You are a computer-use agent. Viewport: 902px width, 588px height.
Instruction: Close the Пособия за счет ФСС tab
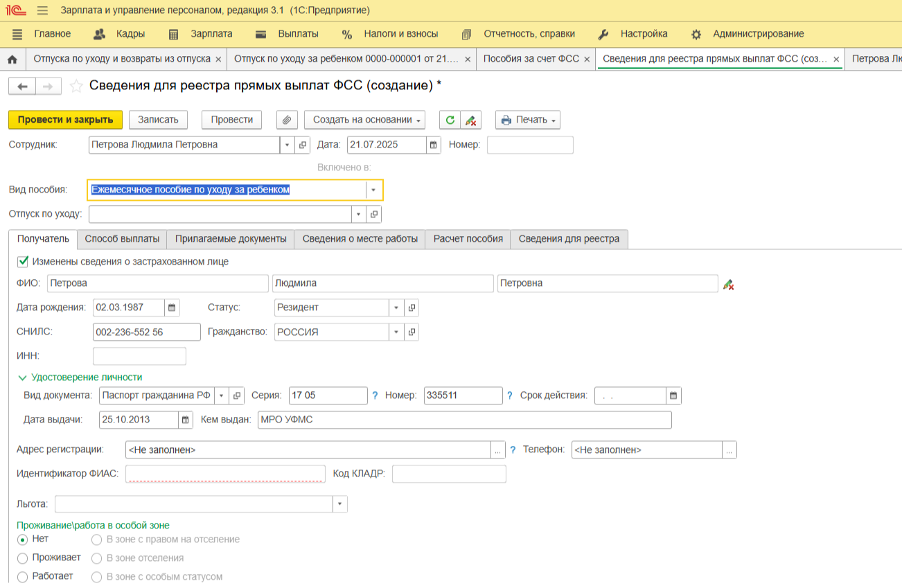(x=587, y=60)
